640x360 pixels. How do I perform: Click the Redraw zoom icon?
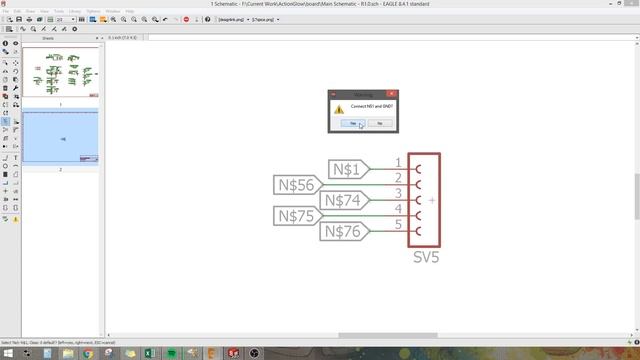[144, 20]
